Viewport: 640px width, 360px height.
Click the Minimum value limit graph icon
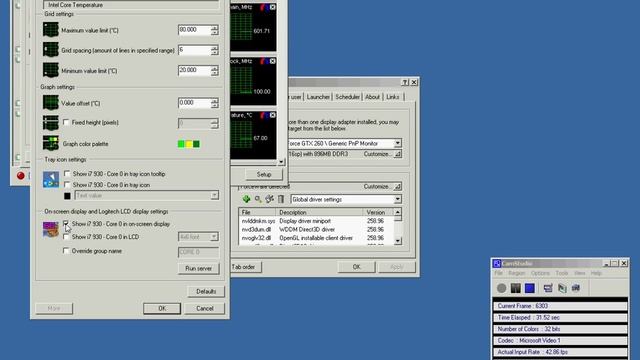[51, 70]
